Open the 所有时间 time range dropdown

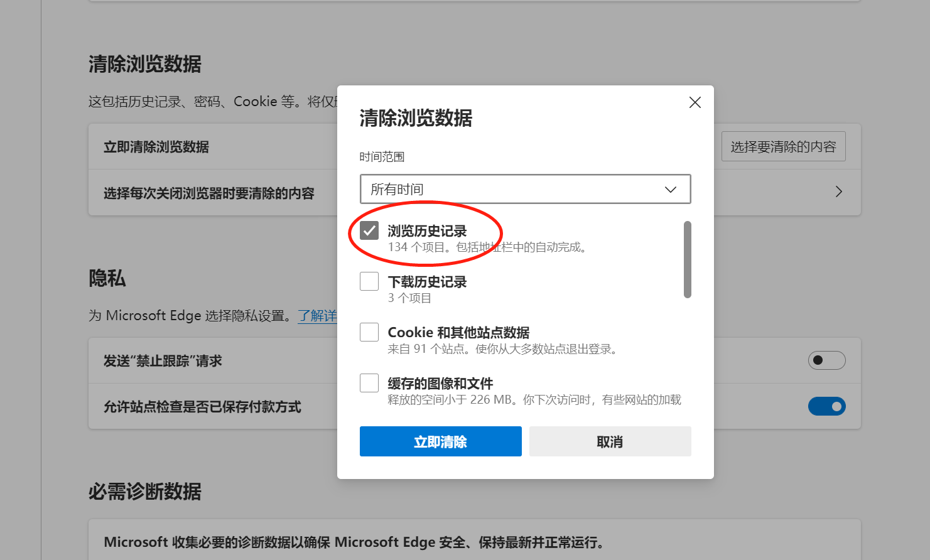(x=525, y=189)
